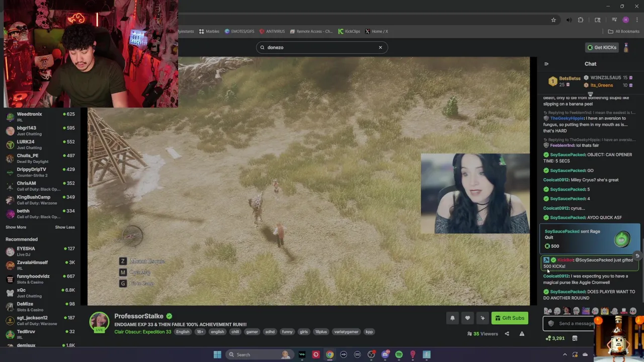The height and width of the screenshot is (362, 644).
Task: Click the subscribe star button
Action: click(482, 318)
